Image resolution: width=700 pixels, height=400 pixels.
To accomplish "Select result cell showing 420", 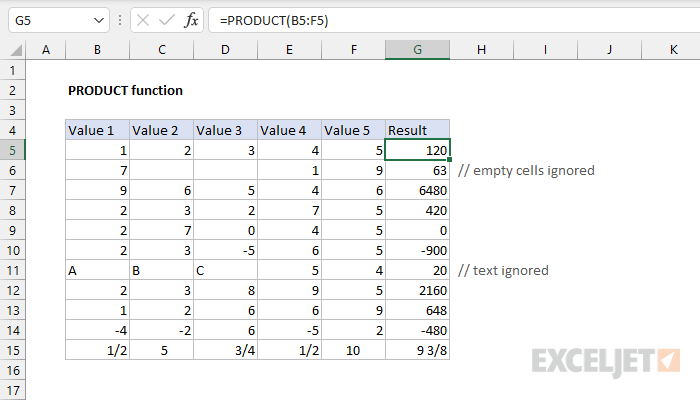I will tap(417, 210).
